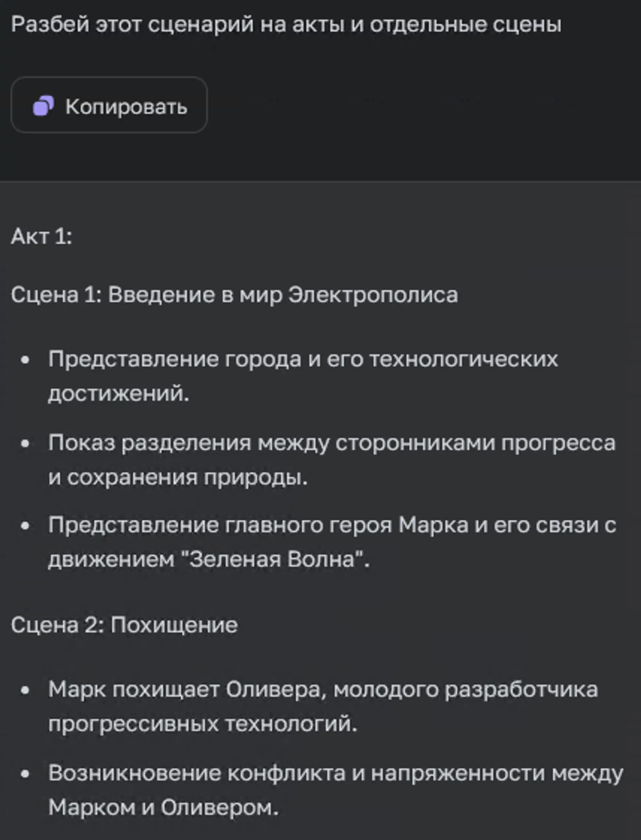Click the bullet marker beside Марк похищает Оливера
Viewport: 641px width, 840px height.
coord(25,691)
